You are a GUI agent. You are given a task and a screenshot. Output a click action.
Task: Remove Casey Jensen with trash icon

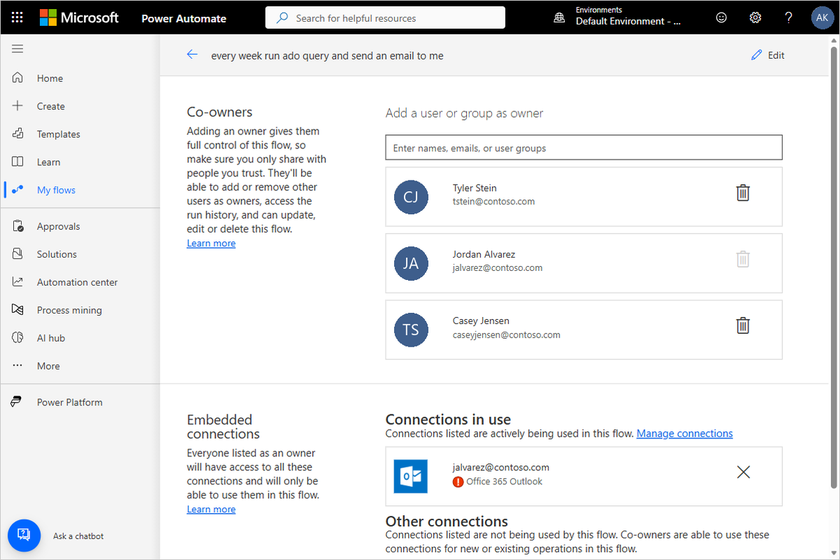[x=742, y=326]
